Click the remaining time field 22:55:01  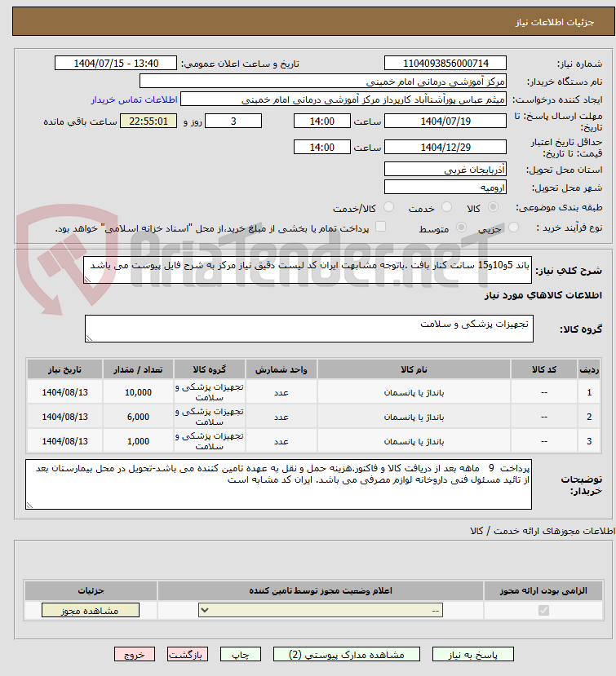tap(148, 122)
